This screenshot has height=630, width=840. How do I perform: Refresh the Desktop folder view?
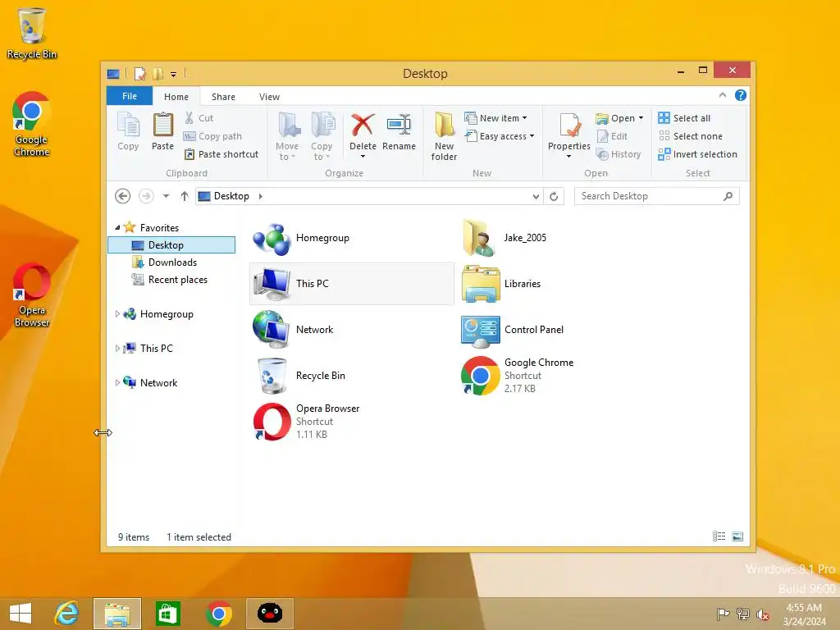(554, 197)
